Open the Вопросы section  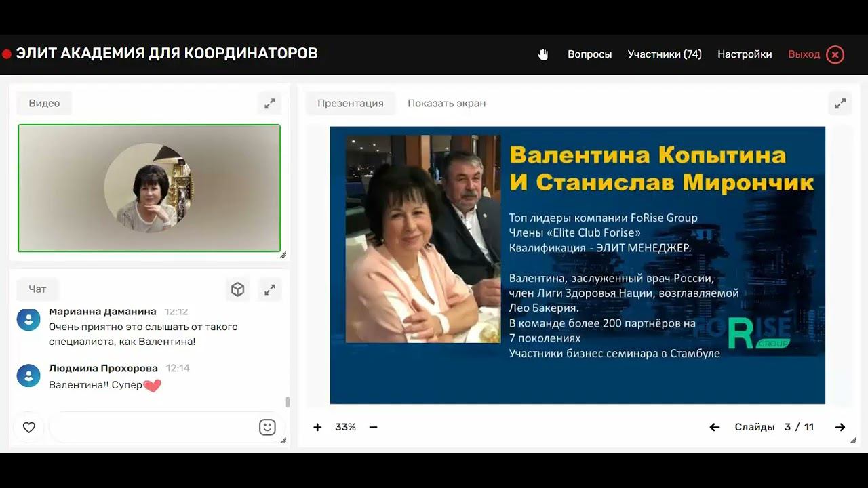[x=589, y=54]
